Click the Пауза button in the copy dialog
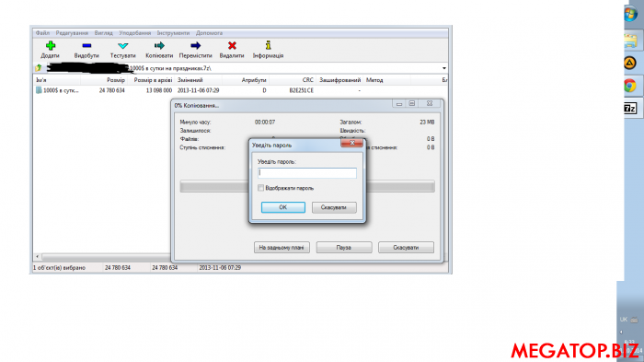This screenshot has width=644, height=362. coord(344,248)
